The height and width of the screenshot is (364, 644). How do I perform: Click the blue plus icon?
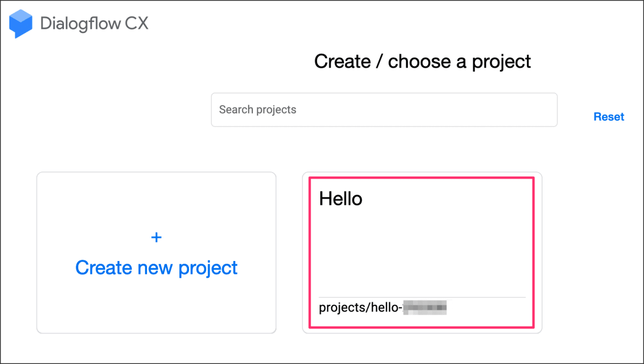point(156,237)
